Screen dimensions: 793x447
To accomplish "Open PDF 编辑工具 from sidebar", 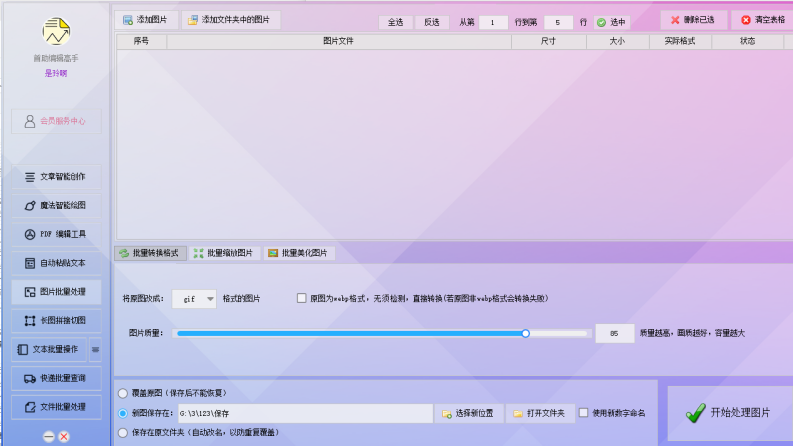I will click(x=56, y=235).
